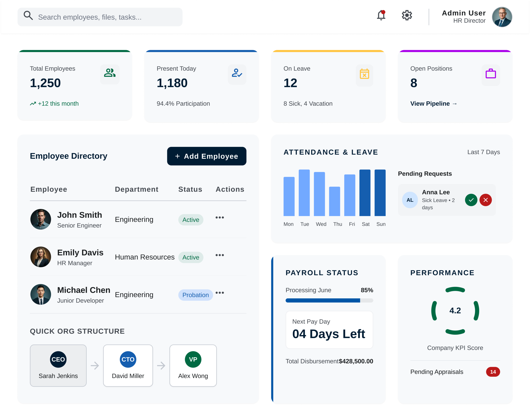Image resolution: width=530 pixels, height=420 pixels.
Task: Click Anna Lee's AL initials avatar
Action: click(410, 200)
